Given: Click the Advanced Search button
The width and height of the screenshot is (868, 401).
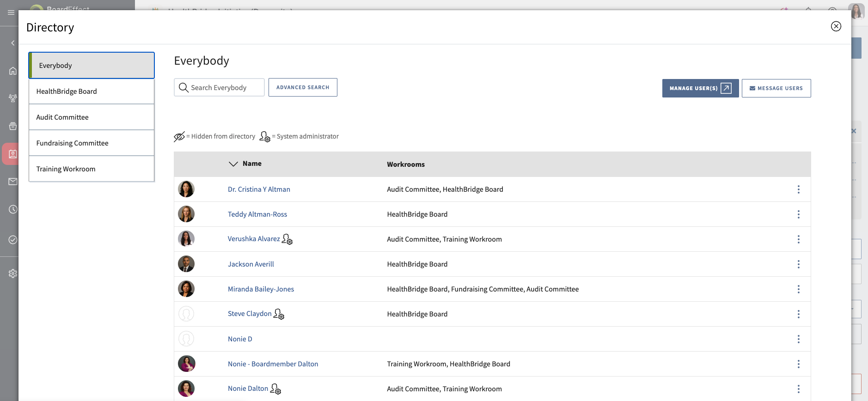Looking at the screenshot, I should 303,87.
